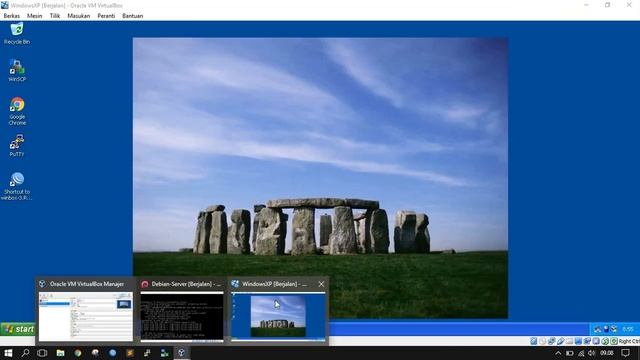
Task: Open File Explorer from the taskbar
Action: [x=60, y=353]
